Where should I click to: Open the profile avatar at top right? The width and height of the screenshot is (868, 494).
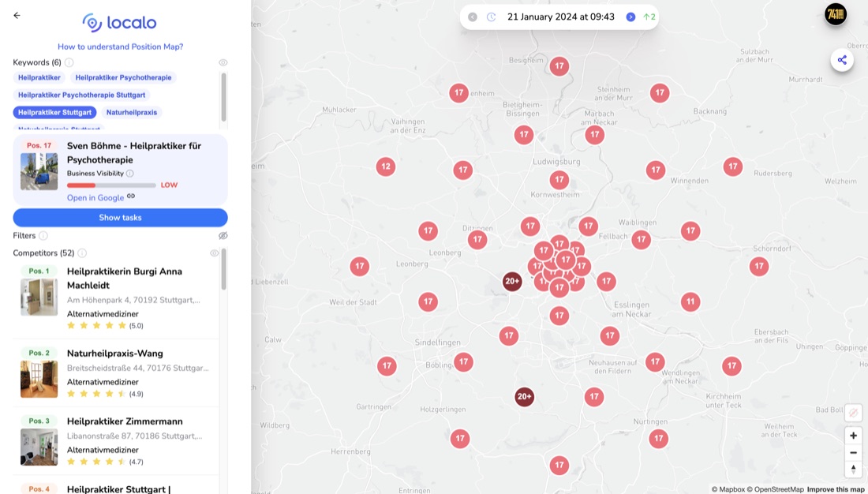[x=836, y=14]
